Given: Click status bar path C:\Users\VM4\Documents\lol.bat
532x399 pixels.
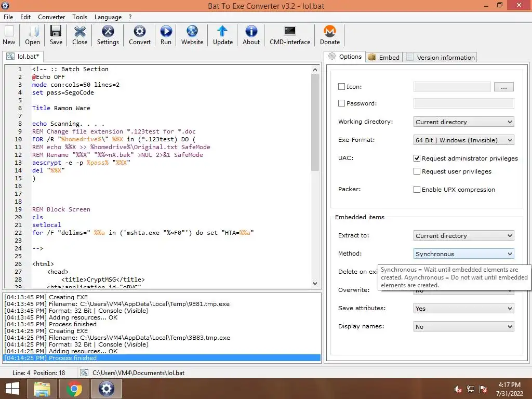Looking at the screenshot, I should pos(138,373).
